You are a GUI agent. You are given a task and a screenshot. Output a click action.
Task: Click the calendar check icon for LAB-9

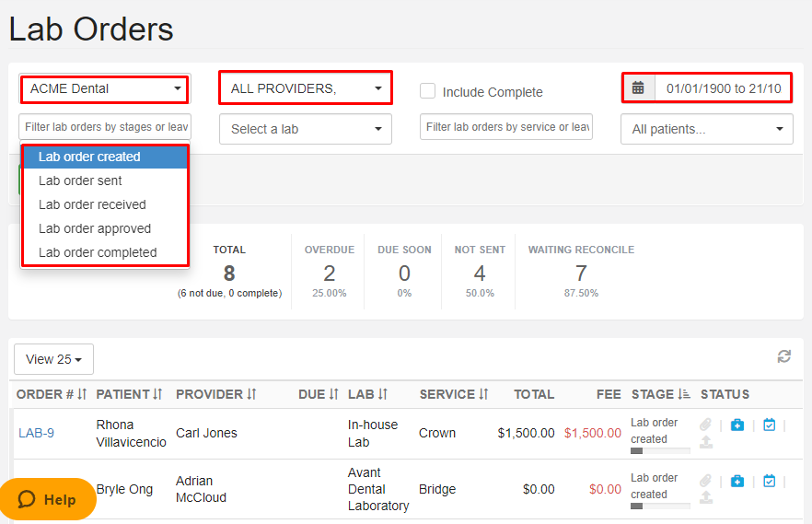[x=770, y=425]
